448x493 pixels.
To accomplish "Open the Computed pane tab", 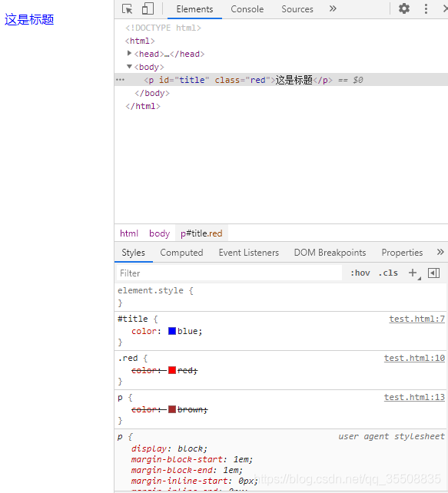I will (x=181, y=253).
